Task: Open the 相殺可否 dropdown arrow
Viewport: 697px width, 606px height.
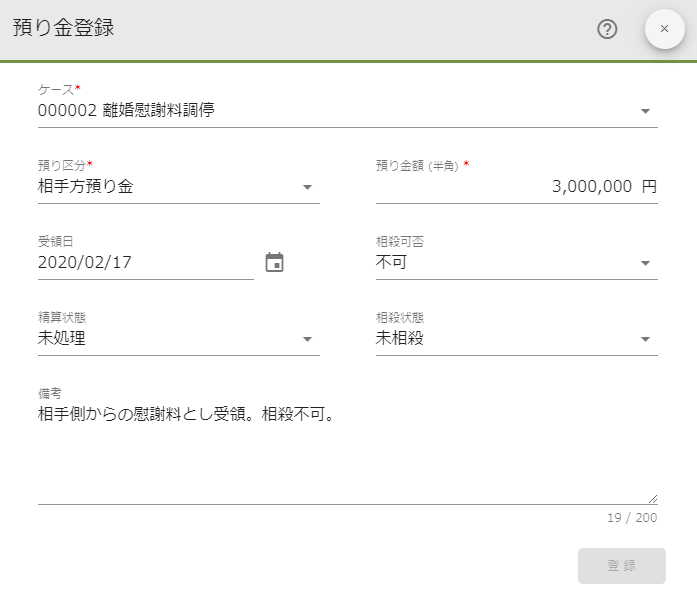Action: point(645,263)
